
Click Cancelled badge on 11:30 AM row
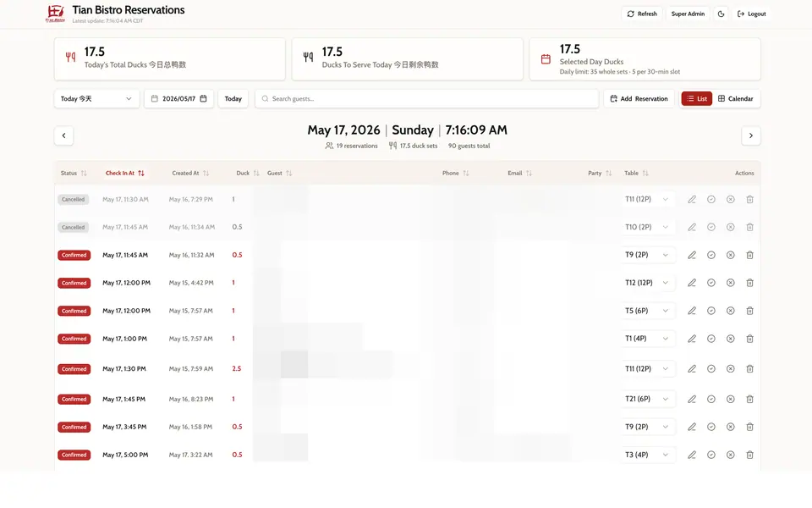(73, 200)
